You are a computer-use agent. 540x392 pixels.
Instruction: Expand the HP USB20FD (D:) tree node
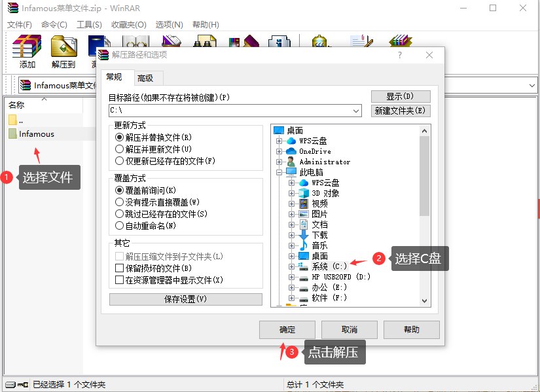point(291,277)
